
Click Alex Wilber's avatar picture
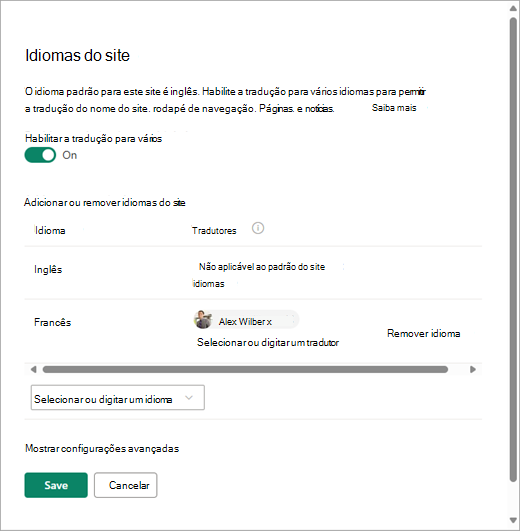(x=203, y=319)
